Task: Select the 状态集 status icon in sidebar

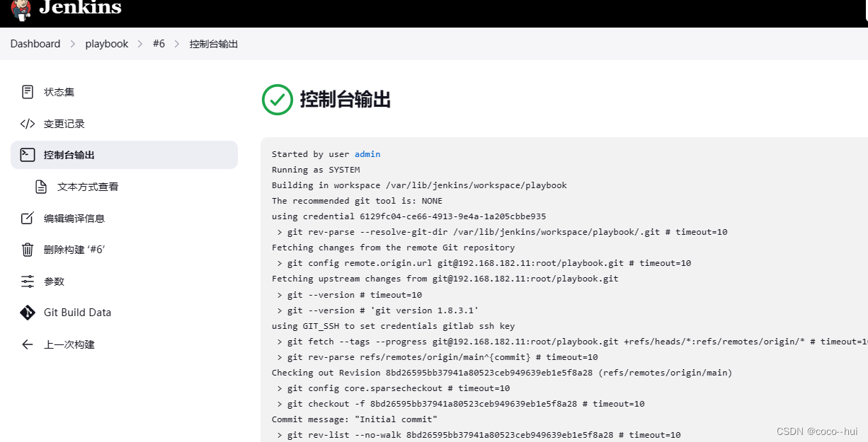Action: pyautogui.click(x=27, y=91)
